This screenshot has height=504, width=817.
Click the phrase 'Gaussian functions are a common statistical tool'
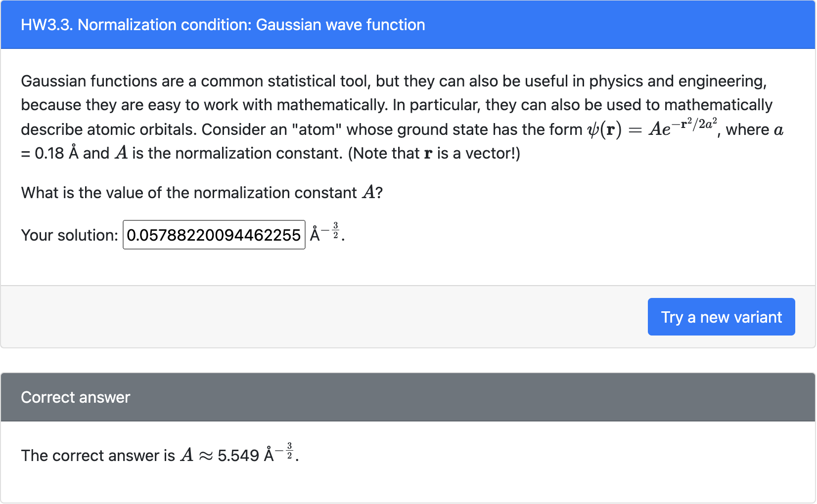pyautogui.click(x=193, y=81)
